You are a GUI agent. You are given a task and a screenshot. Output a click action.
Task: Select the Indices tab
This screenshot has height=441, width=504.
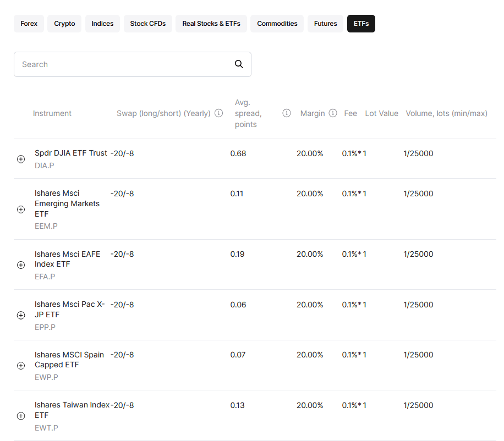[x=102, y=23]
